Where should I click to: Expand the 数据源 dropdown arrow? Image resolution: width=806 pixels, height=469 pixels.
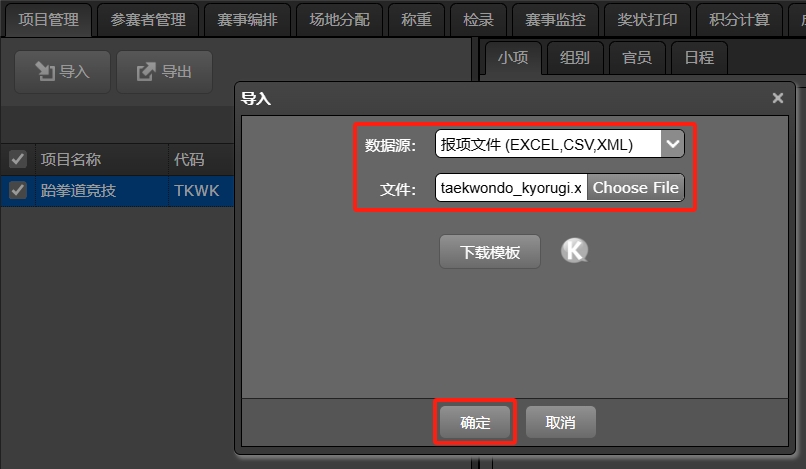673,144
